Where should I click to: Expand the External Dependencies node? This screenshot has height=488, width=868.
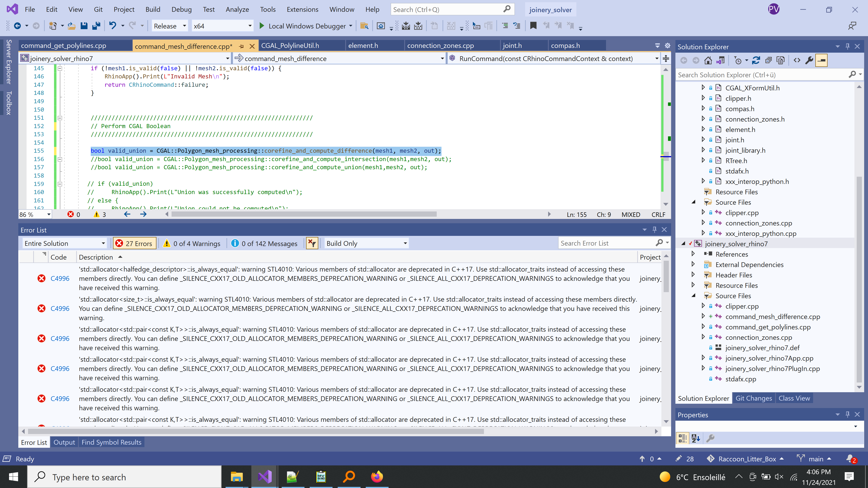(x=693, y=264)
